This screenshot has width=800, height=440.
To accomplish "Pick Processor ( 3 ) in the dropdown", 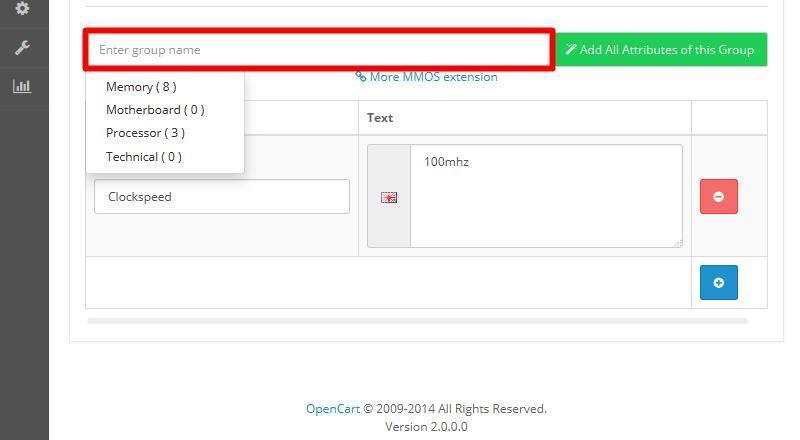I will (x=145, y=133).
